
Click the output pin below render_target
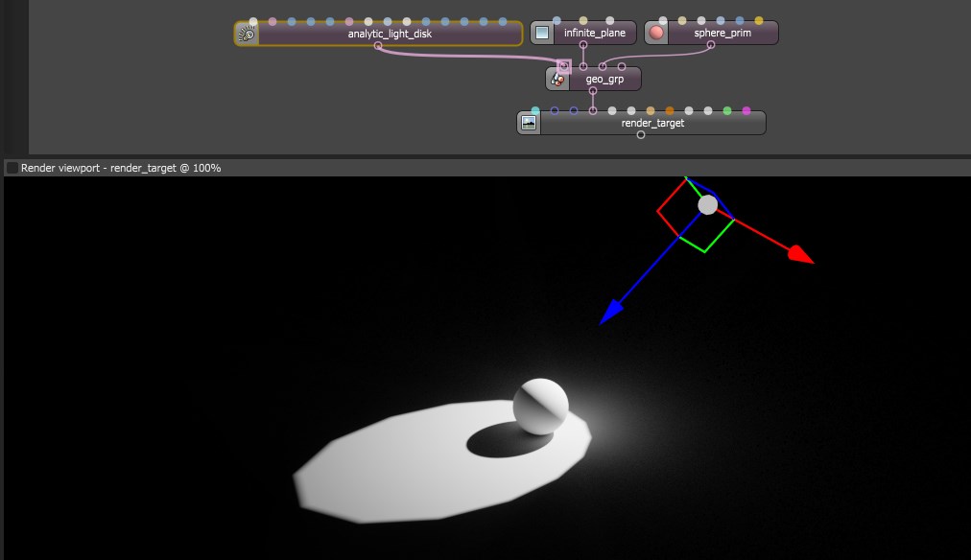[x=641, y=134]
